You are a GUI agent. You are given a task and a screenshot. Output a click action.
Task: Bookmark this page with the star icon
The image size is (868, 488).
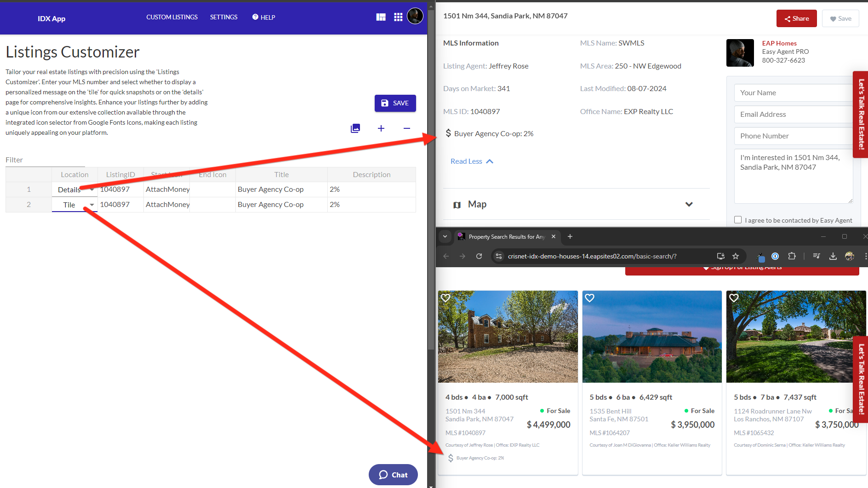tap(736, 256)
